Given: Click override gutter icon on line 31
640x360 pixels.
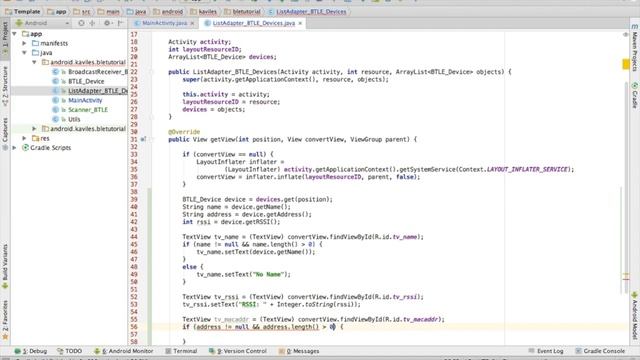Looking at the screenshot, I should tap(143, 140).
